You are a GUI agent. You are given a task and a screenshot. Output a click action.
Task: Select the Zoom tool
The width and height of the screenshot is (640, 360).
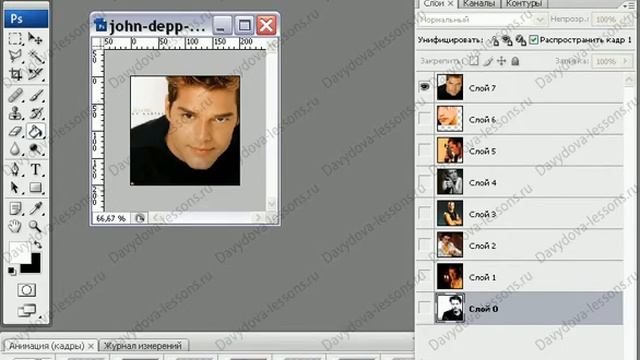(x=36, y=226)
